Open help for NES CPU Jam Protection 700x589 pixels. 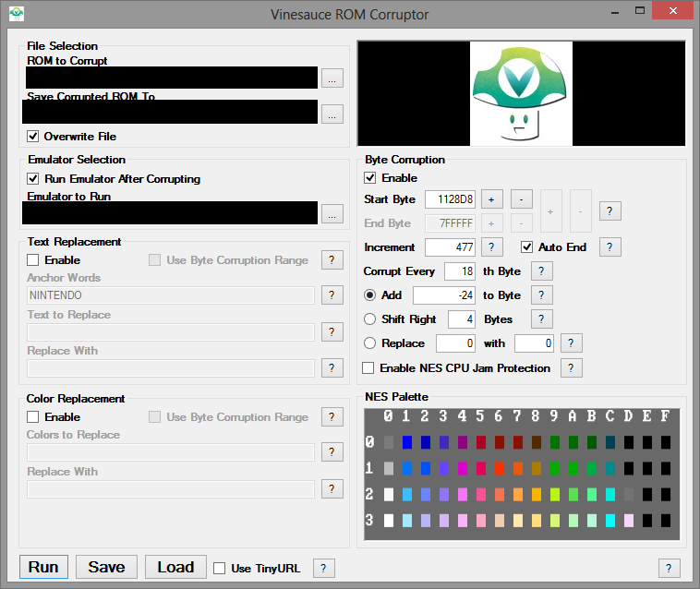(572, 368)
